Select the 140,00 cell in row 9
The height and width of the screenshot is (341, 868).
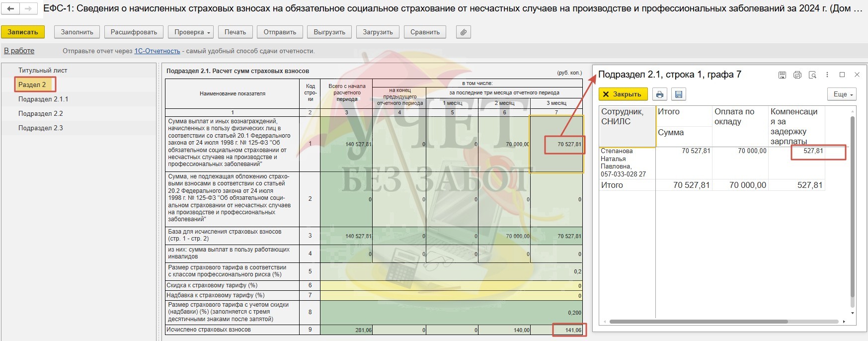pyautogui.click(x=504, y=330)
